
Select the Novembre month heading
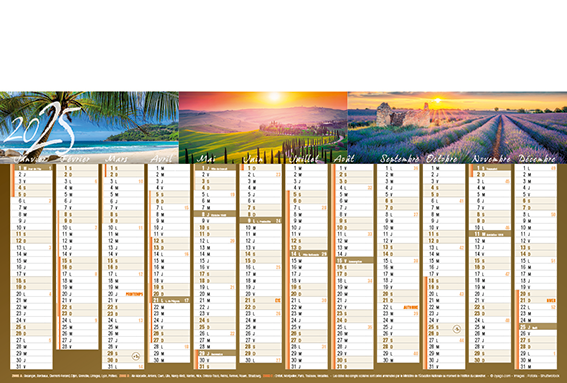491,159
